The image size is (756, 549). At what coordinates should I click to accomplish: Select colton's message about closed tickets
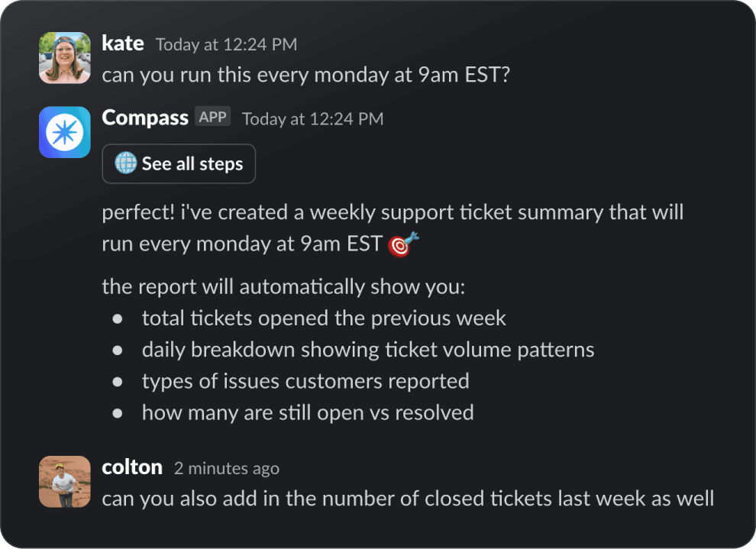tap(407, 498)
